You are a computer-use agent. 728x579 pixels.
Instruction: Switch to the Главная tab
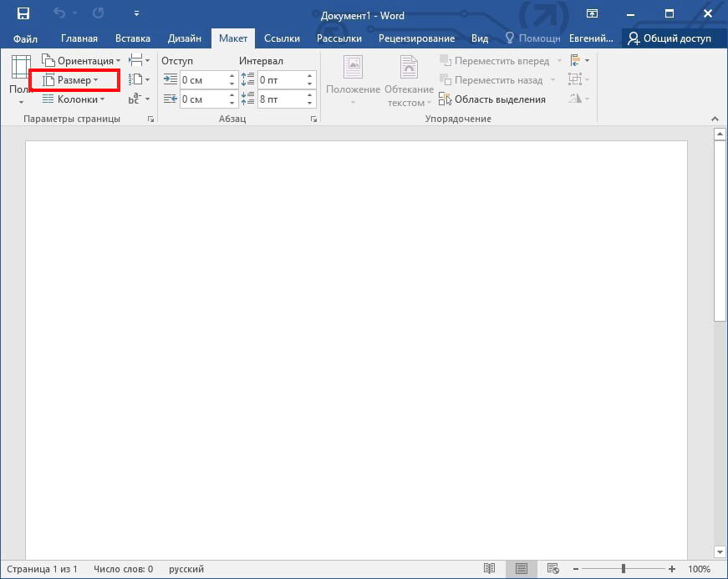(79, 38)
